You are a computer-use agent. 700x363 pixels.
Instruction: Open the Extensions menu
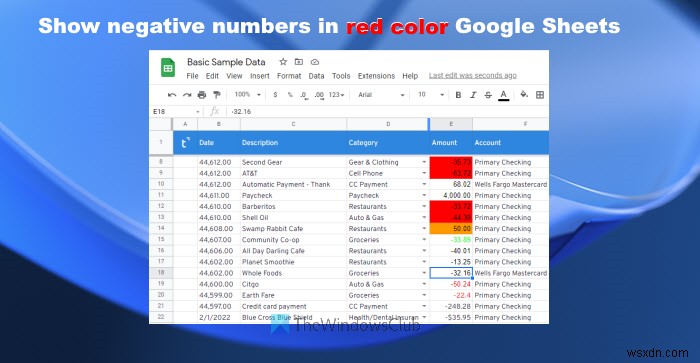pos(376,76)
